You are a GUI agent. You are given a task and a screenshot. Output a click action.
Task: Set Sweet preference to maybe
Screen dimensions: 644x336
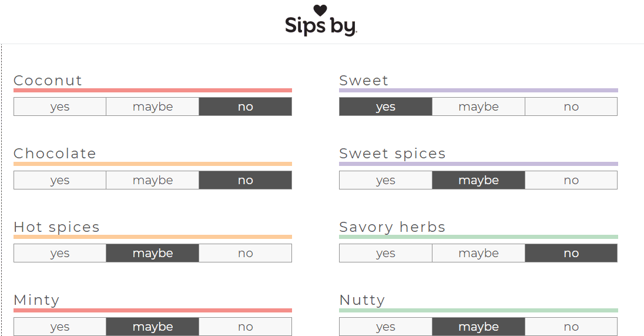click(x=478, y=107)
